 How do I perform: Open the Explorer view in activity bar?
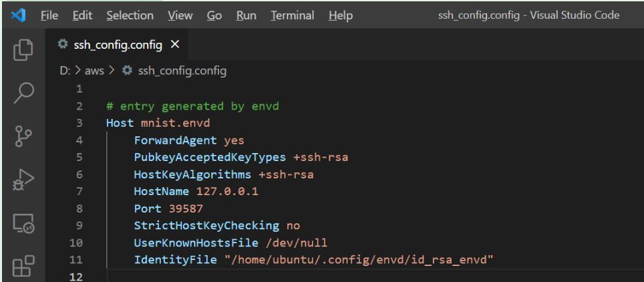pos(23,49)
